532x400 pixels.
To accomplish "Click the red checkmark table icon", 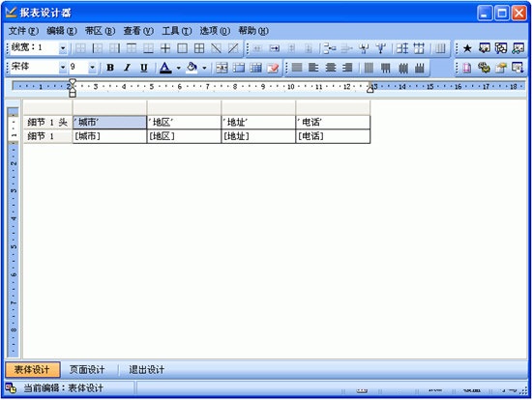I will 273,68.
